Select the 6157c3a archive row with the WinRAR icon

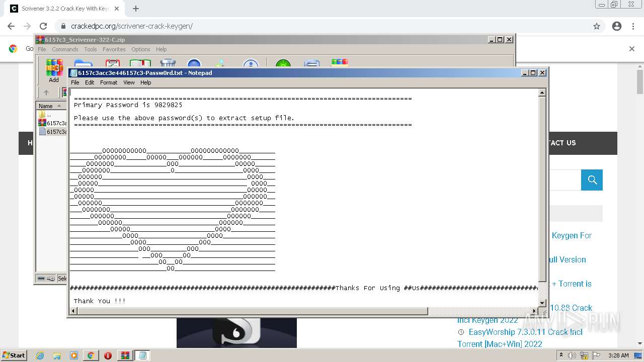52,123
